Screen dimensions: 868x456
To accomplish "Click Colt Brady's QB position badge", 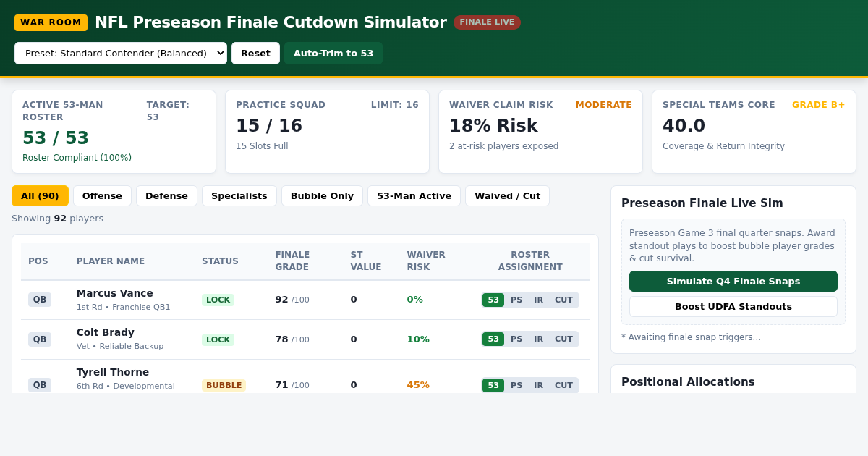I will [x=40, y=339].
